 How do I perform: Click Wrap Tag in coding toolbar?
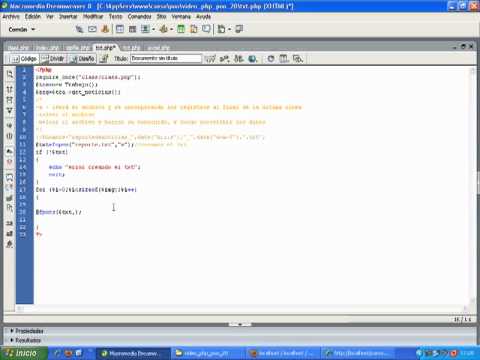coord(10,198)
